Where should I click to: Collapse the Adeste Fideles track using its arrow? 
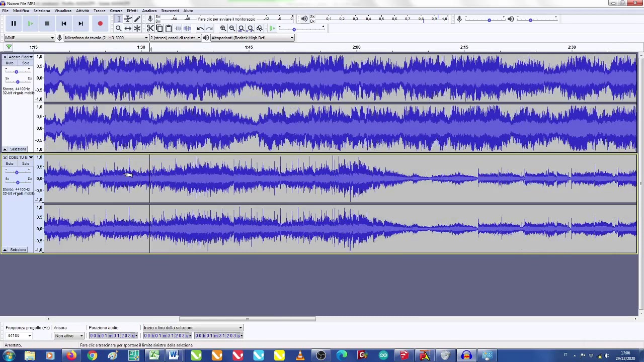coord(5,149)
